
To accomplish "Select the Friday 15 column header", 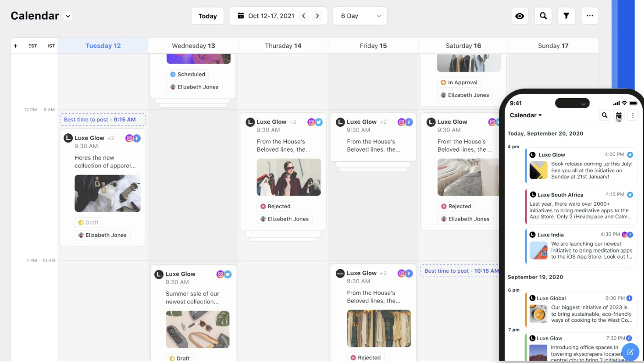I will (373, 46).
